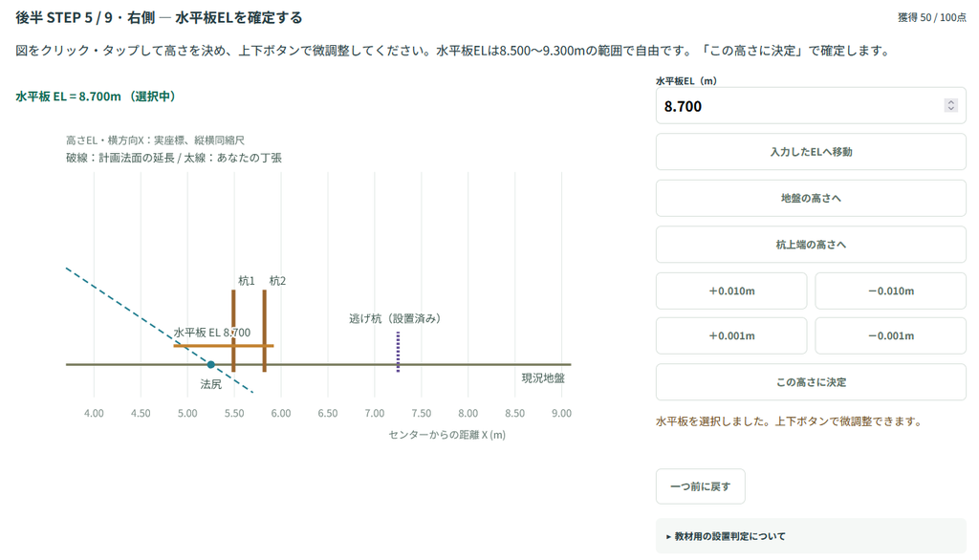Fine-adjust up with +0.001m button
Image resolution: width=979 pixels, height=560 pixels.
tap(731, 335)
